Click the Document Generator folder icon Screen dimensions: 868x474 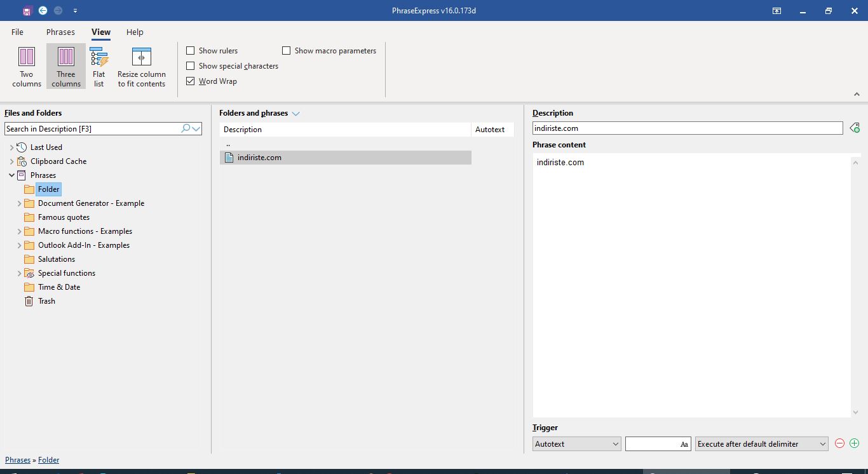pos(29,203)
